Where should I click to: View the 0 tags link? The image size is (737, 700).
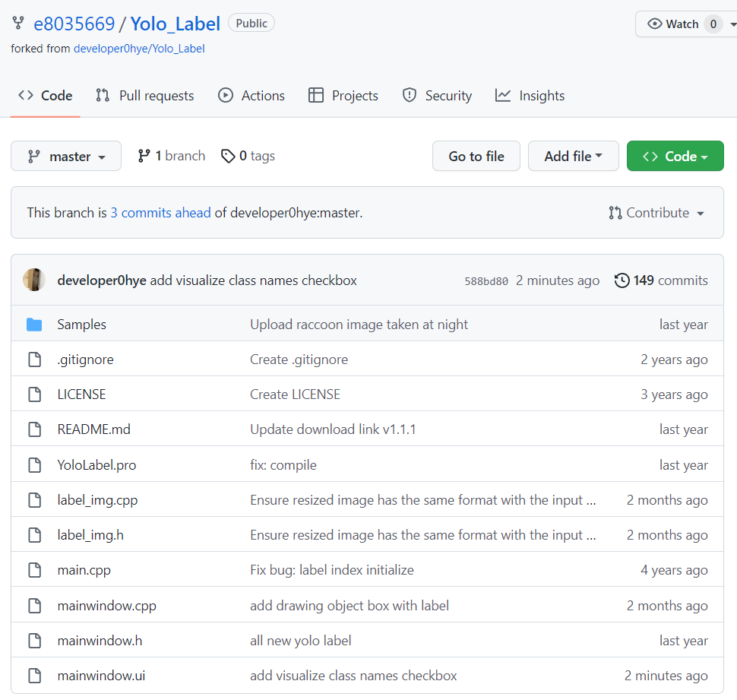248,156
